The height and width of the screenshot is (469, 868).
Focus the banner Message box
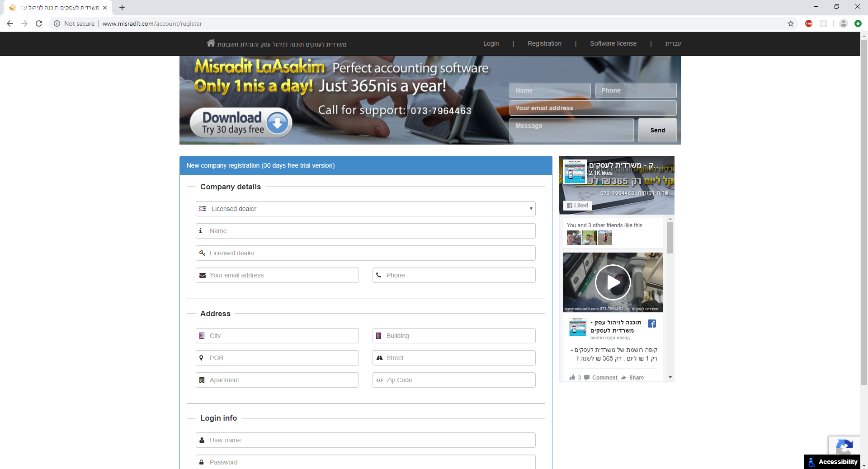pos(572,130)
